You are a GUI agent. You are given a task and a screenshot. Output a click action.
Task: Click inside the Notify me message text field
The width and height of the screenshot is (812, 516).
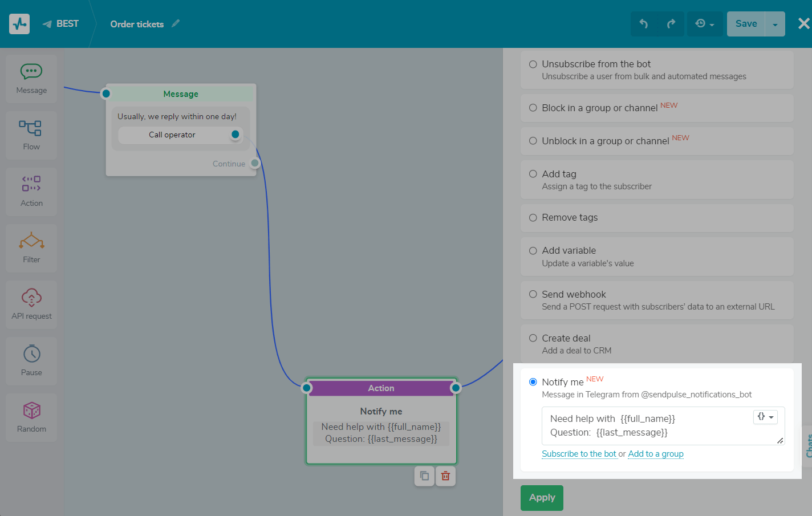click(644, 426)
